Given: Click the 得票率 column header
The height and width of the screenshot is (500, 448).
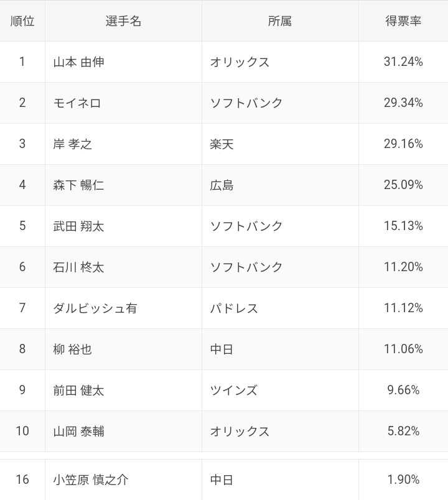Looking at the screenshot, I should [403, 21].
